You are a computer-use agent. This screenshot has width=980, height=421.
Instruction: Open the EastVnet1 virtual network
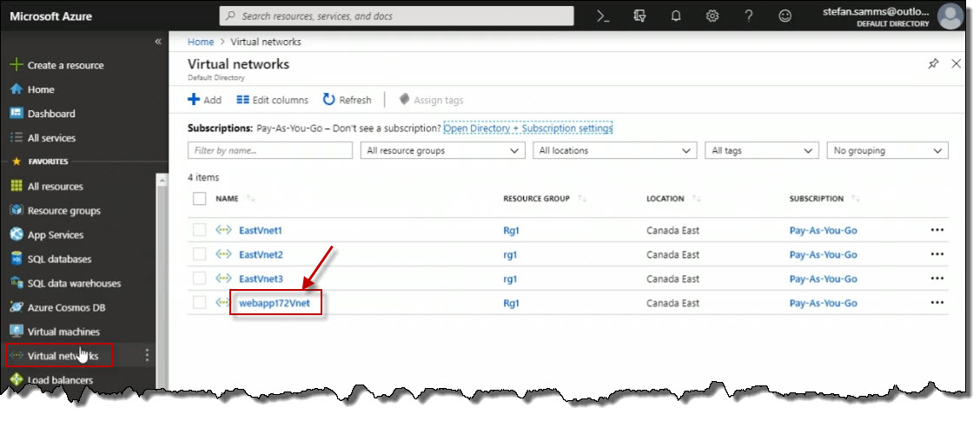(261, 230)
